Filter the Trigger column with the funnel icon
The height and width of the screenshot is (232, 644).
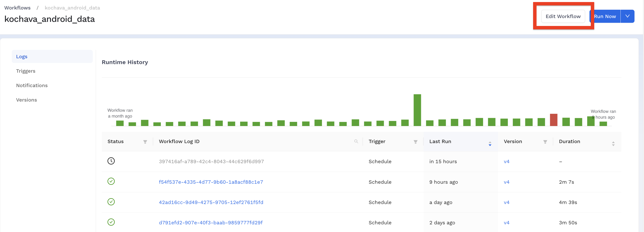click(415, 142)
